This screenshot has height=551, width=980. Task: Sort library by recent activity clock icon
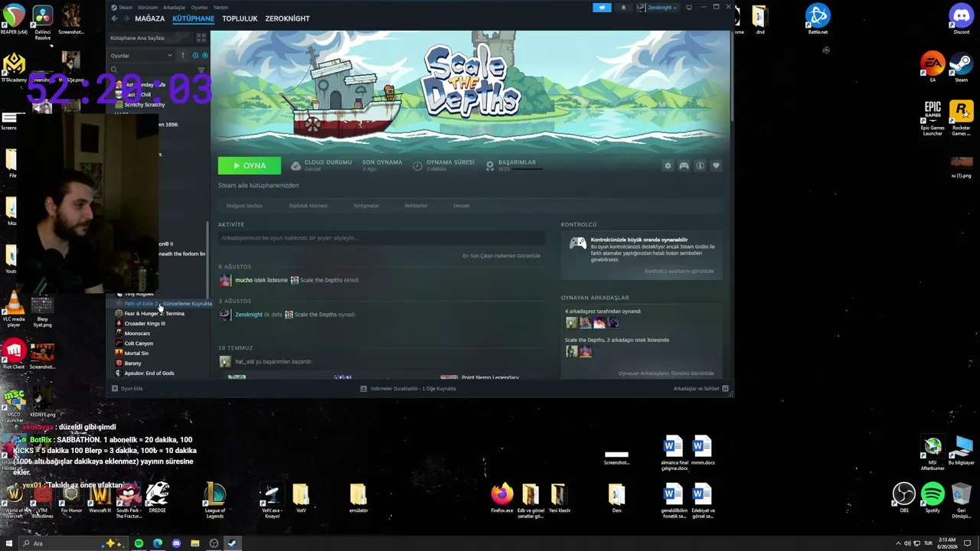coord(195,56)
